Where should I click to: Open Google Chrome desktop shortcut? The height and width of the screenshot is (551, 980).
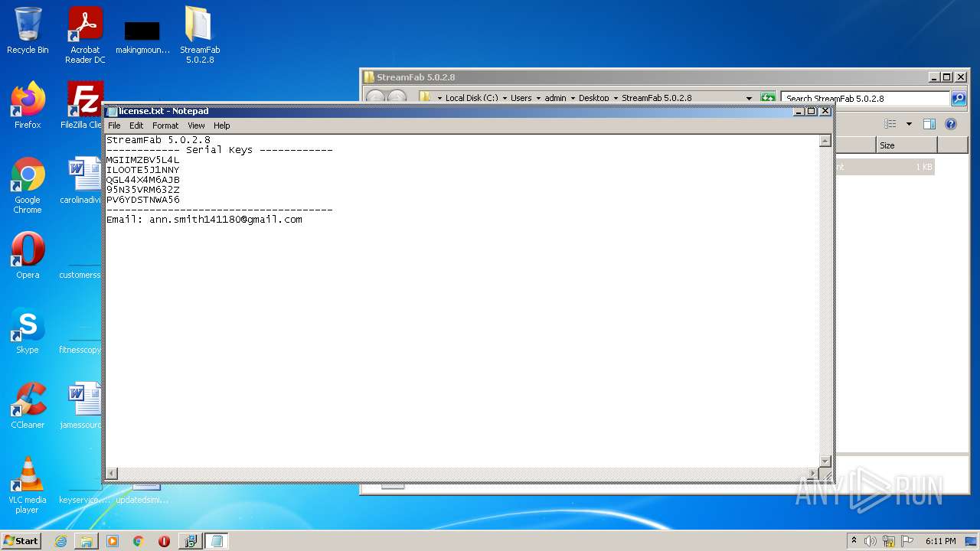pos(28,185)
